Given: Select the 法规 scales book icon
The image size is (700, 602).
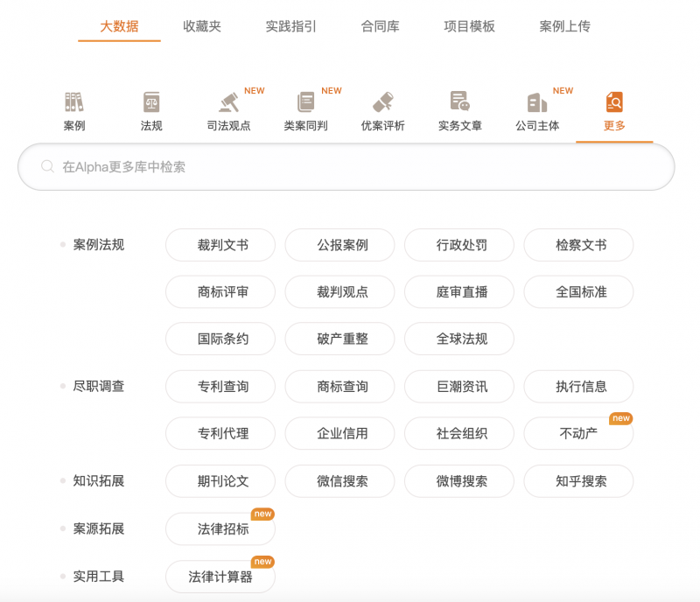Looking at the screenshot, I should [x=151, y=102].
